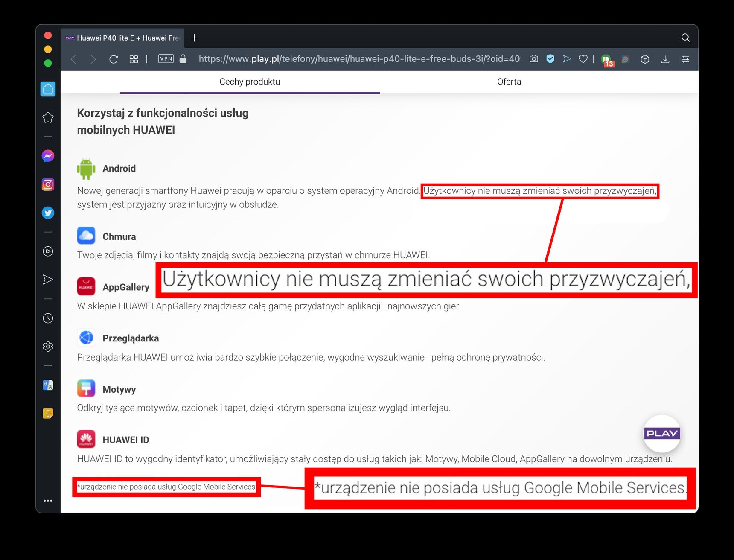Open extension with red 13 badge
Viewport: 734px width, 560px height.
pos(607,61)
